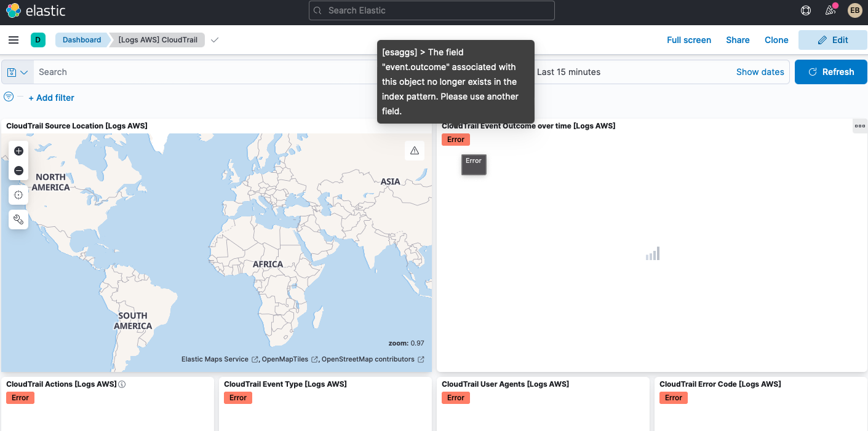Image resolution: width=868 pixels, height=431 pixels.
Task: Select Share in the top menu
Action: pyautogui.click(x=738, y=40)
